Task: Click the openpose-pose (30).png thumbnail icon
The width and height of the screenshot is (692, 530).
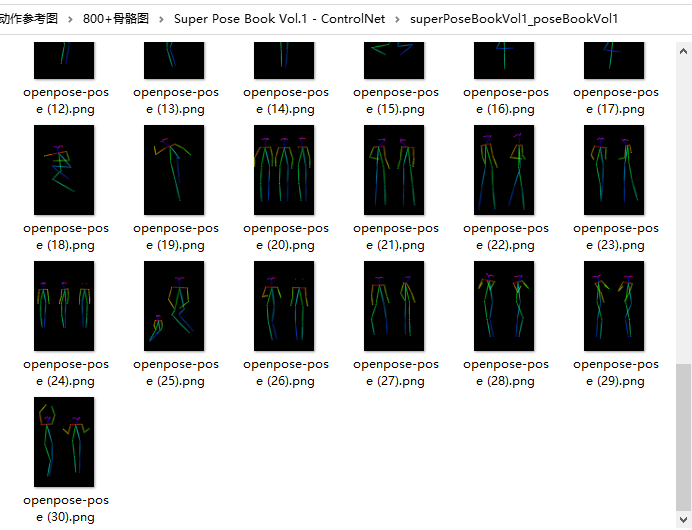Action: pyautogui.click(x=64, y=442)
